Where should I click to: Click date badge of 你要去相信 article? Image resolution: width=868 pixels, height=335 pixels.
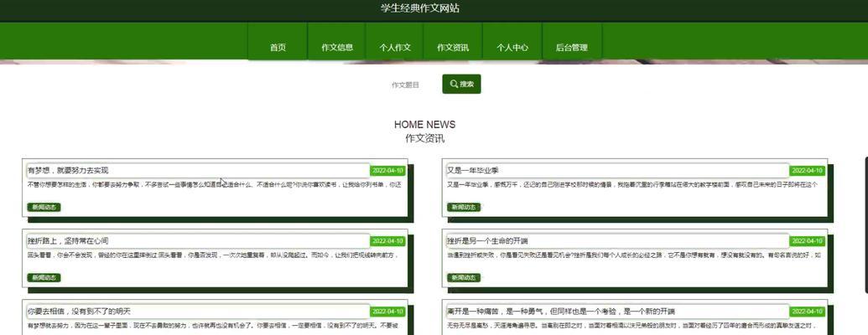(387, 312)
